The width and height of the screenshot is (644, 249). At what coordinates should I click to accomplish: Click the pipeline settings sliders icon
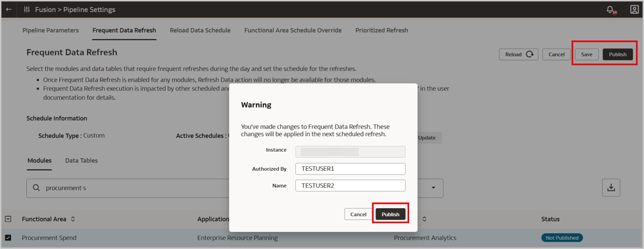tap(27, 9)
